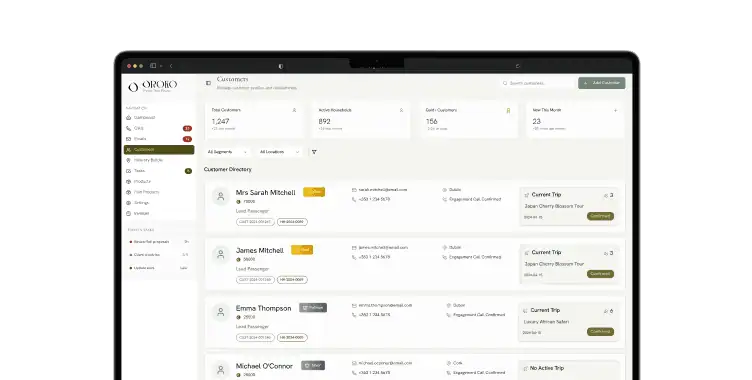Click the people icon on Active Households card

point(401,110)
